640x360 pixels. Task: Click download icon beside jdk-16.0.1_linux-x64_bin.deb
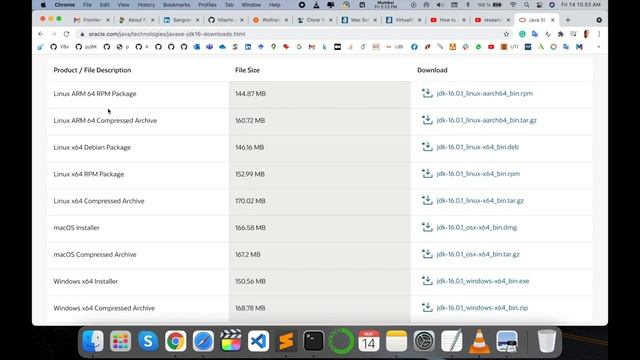tap(427, 147)
